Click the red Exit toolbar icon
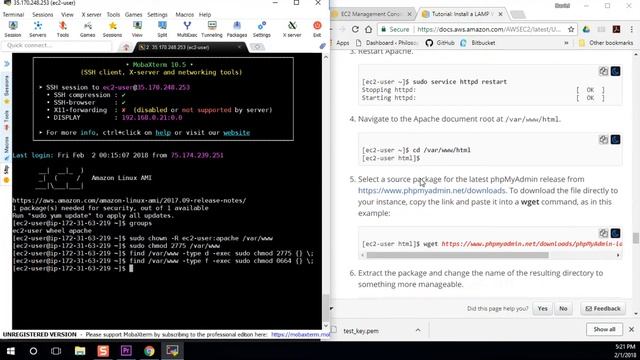The image size is (640, 360). (x=317, y=29)
